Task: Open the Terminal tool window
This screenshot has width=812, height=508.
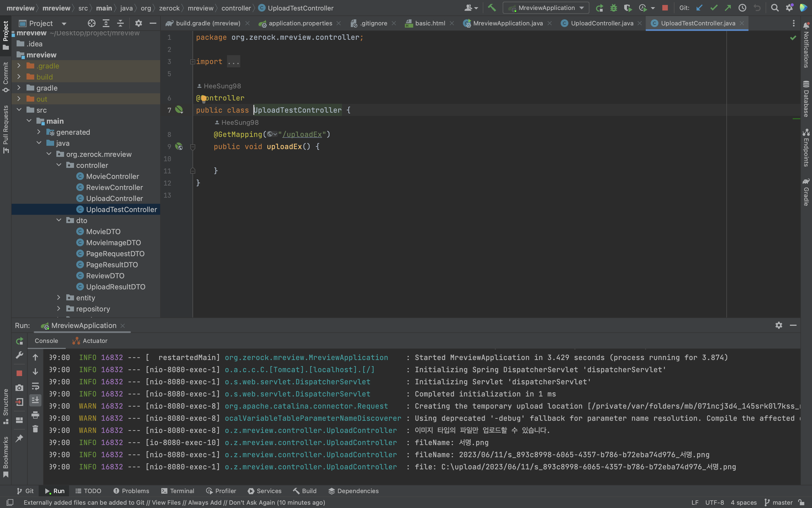Action: [x=178, y=491]
